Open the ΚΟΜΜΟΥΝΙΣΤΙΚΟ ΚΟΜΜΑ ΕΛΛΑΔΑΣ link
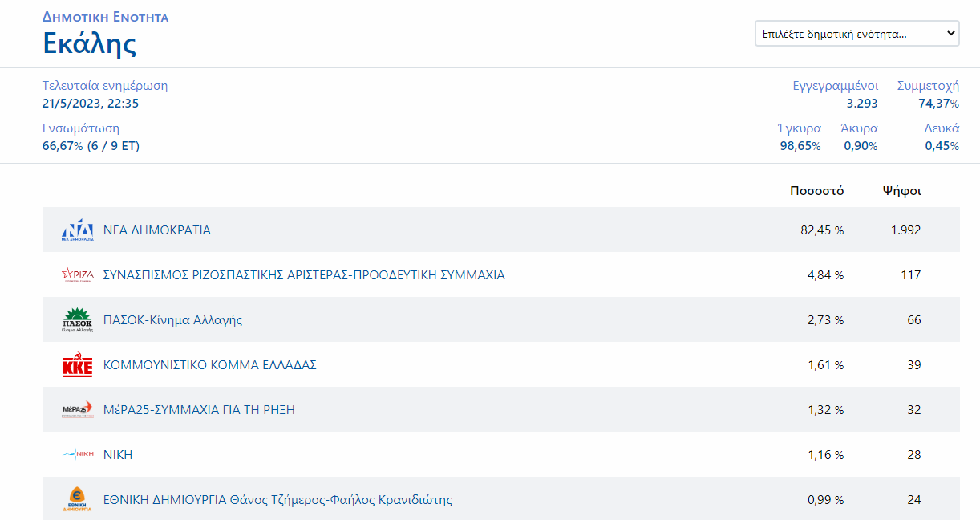980x520 pixels. coord(210,364)
